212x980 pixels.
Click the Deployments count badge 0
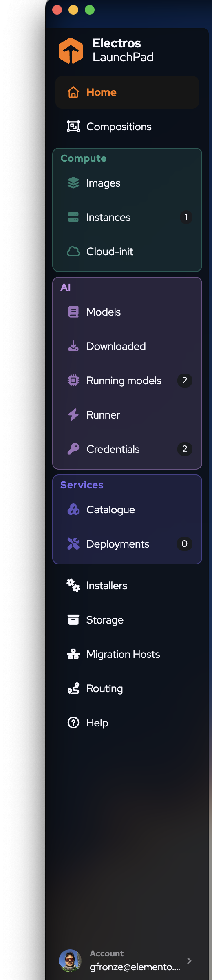point(185,544)
